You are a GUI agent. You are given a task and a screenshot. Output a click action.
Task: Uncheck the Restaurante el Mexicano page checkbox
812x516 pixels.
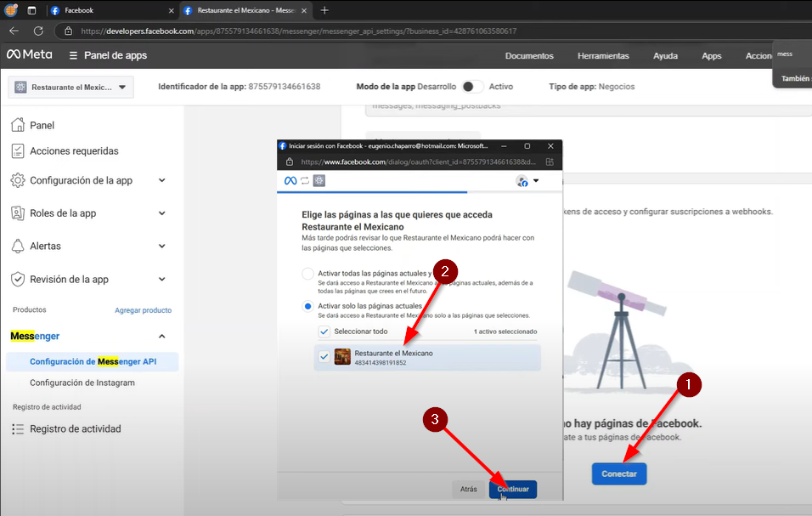coord(324,357)
